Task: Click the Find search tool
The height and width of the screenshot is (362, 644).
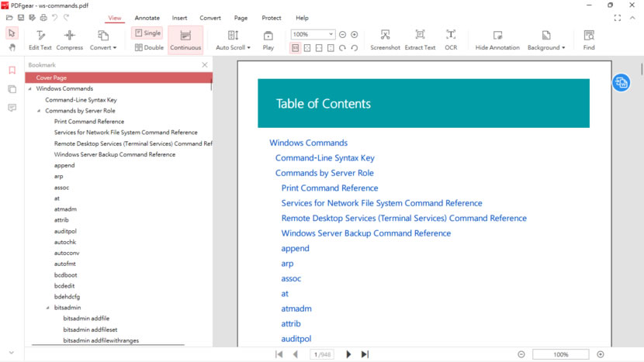Action: pos(589,40)
